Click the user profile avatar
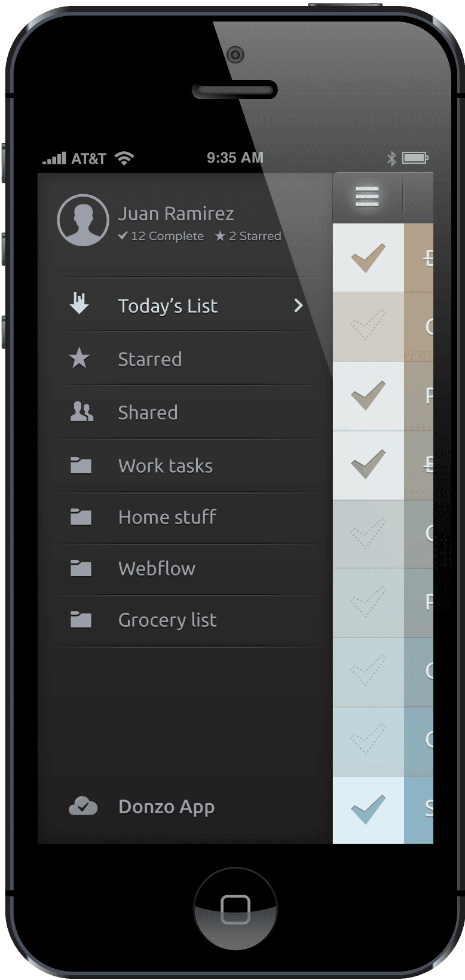This screenshot has height=980, width=465. click(x=83, y=220)
